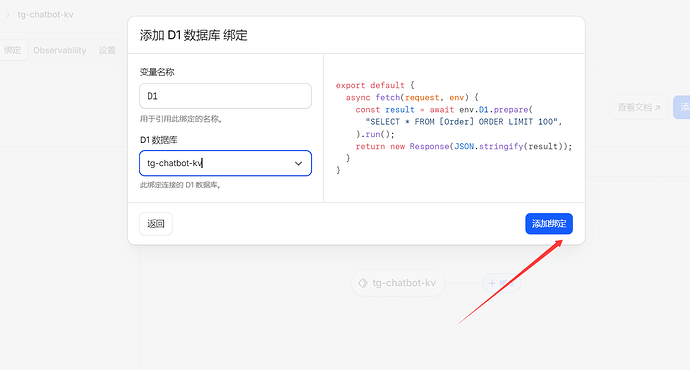Viewport: 690px width, 370px height.
Task: Open the D1 数据库 dropdown
Action: pos(225,163)
